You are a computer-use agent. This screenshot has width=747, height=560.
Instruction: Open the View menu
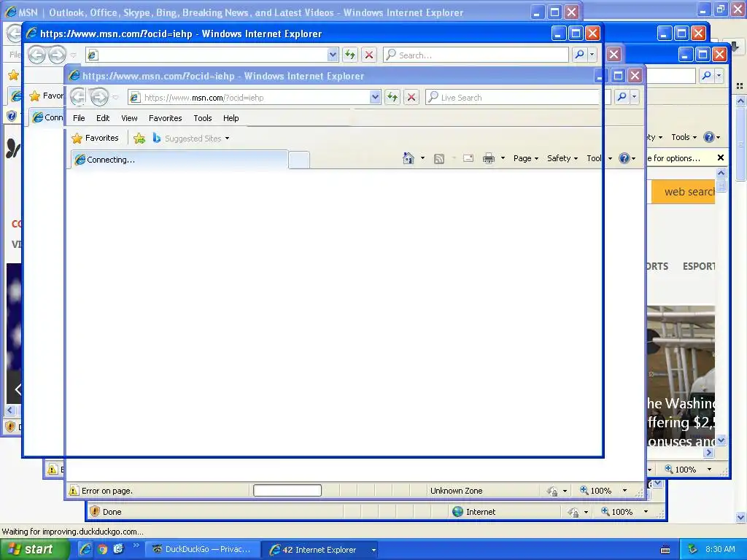[129, 118]
